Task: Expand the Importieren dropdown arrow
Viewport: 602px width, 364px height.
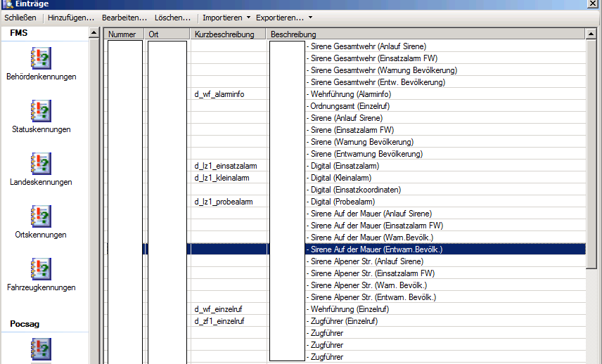Action: coord(248,18)
